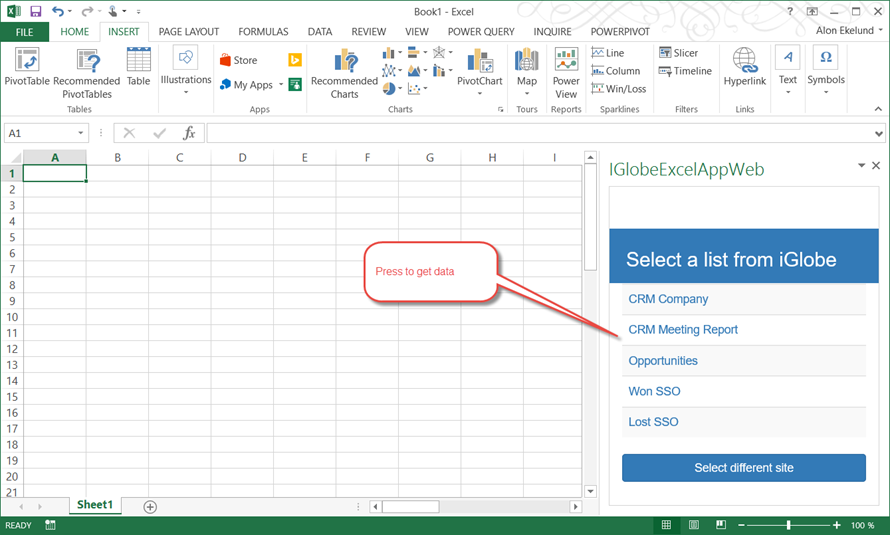Open the Symbols group dropdown
Viewport: 890px width, 535px height.
pyautogui.click(x=826, y=70)
